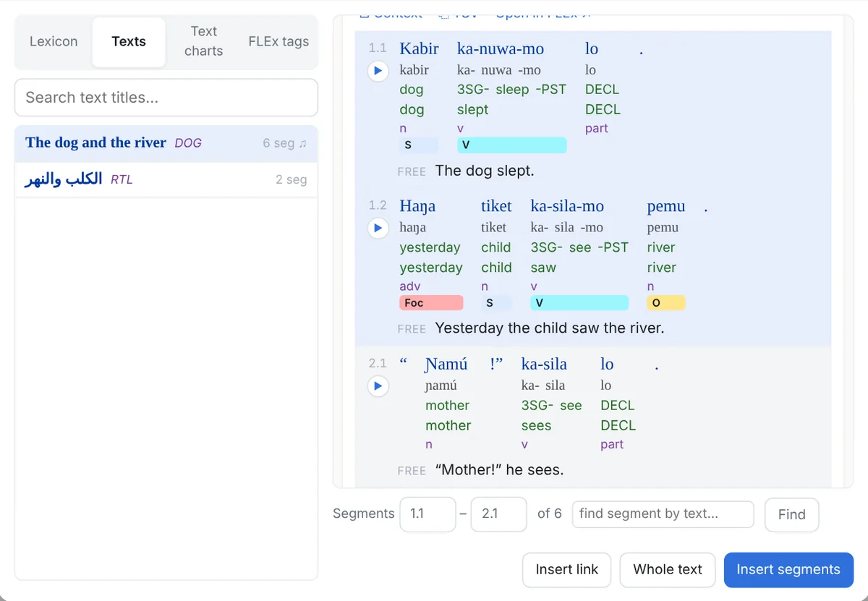Click the Insert segments button
The width and height of the screenshot is (868, 601).
pos(788,570)
